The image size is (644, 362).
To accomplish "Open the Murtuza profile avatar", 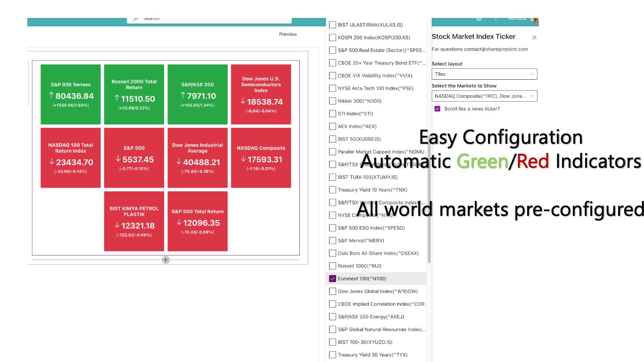I will coord(534,19).
